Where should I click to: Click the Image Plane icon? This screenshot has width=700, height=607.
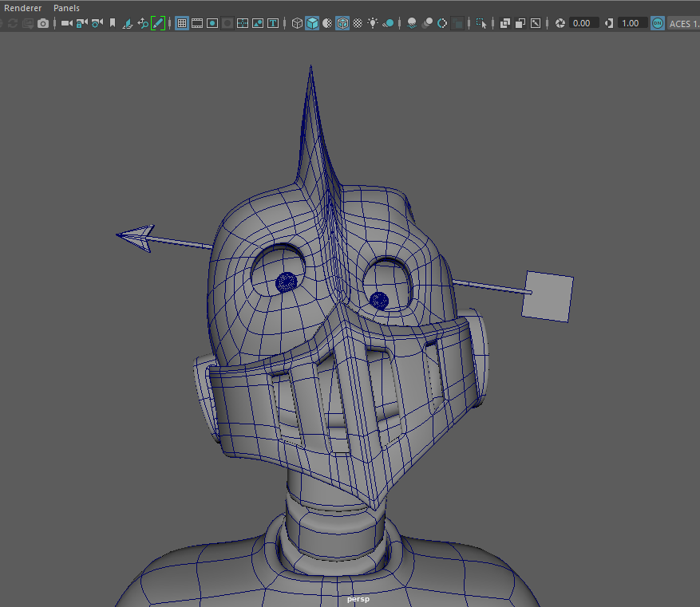coord(128,23)
